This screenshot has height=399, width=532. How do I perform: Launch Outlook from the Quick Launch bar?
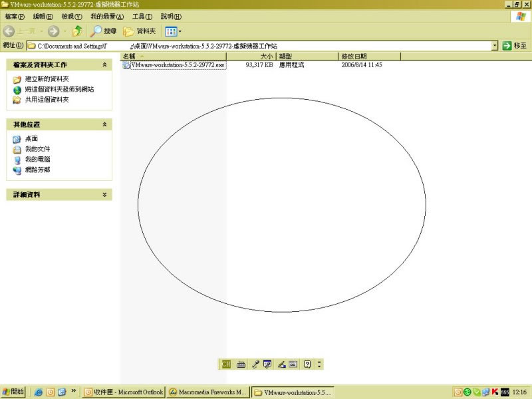51,392
